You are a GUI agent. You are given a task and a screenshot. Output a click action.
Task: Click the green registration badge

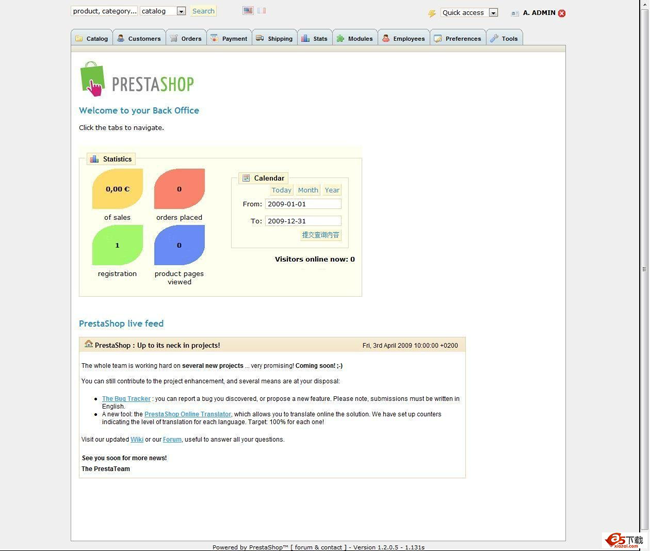pyautogui.click(x=118, y=245)
